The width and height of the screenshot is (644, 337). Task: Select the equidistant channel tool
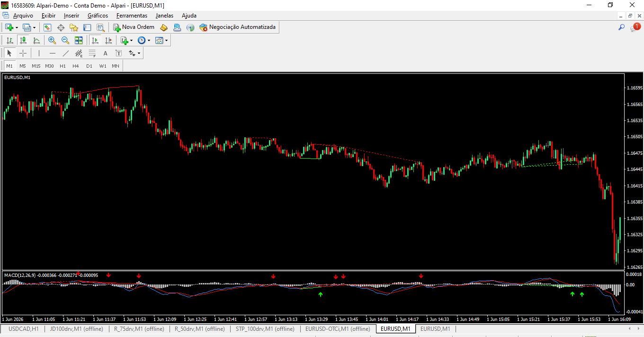point(79,53)
